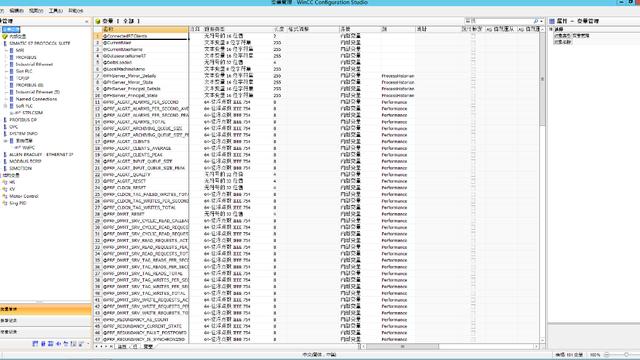Click the OPC driver icon in the tree

coord(5,127)
